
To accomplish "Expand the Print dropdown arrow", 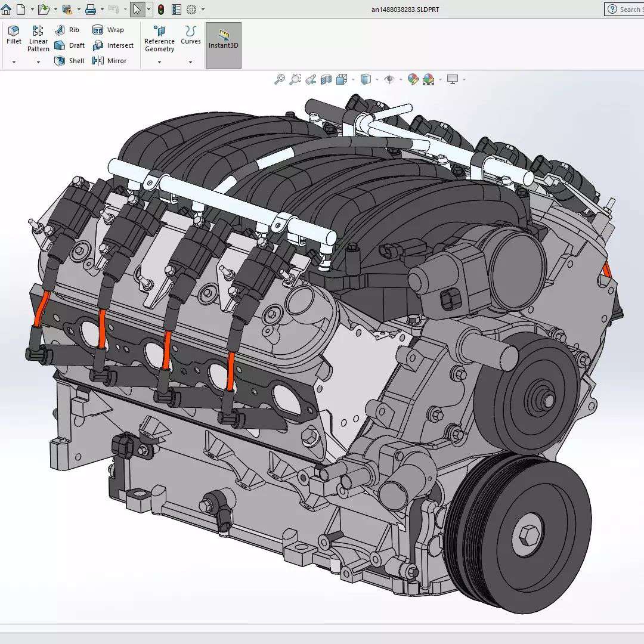I will (102, 9).
